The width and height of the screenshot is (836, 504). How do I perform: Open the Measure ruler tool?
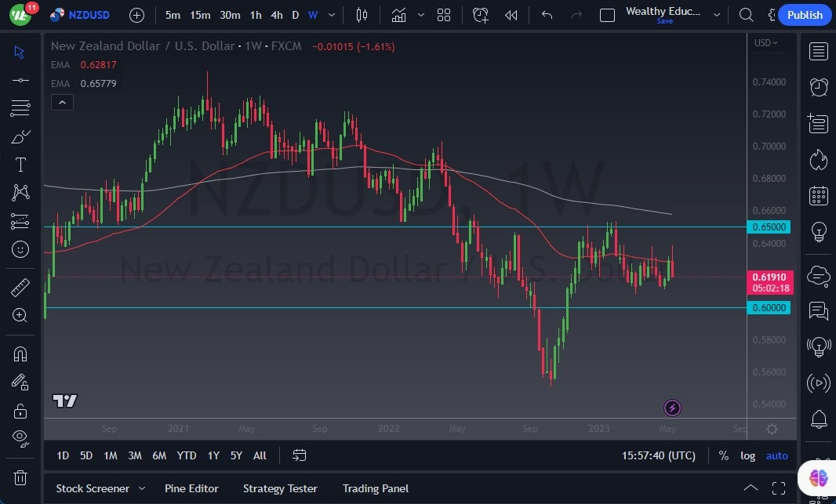(x=20, y=286)
